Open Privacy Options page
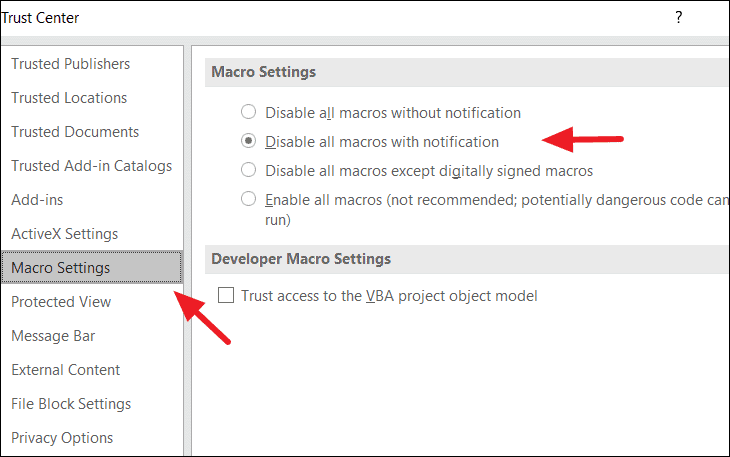730x457 pixels. click(x=62, y=437)
